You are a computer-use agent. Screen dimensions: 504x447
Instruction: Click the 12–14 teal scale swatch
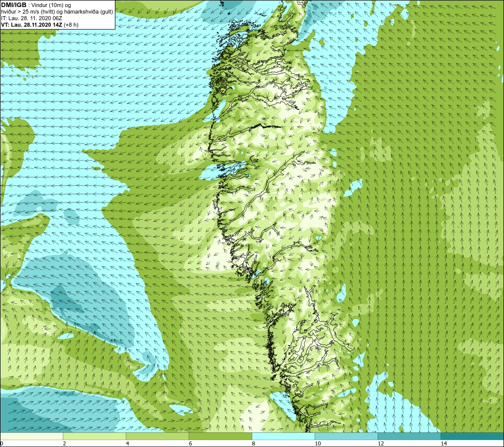(x=409, y=436)
